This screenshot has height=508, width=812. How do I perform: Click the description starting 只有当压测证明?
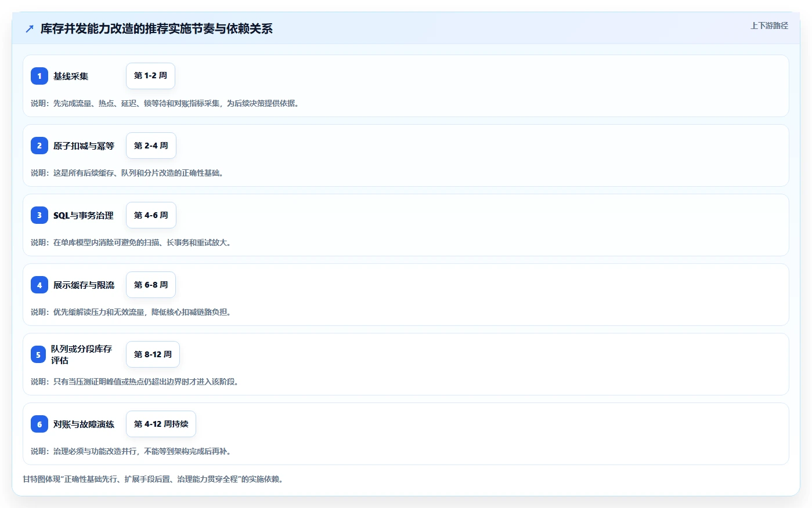pos(135,382)
